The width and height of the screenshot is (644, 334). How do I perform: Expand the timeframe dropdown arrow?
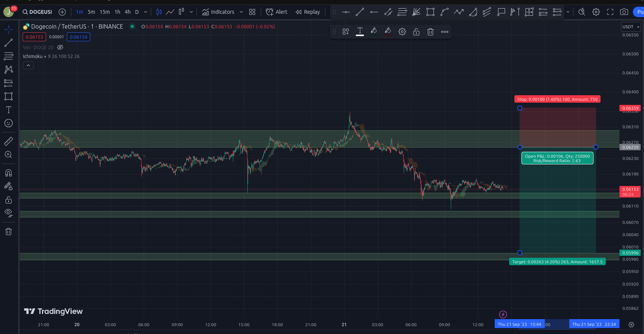146,12
